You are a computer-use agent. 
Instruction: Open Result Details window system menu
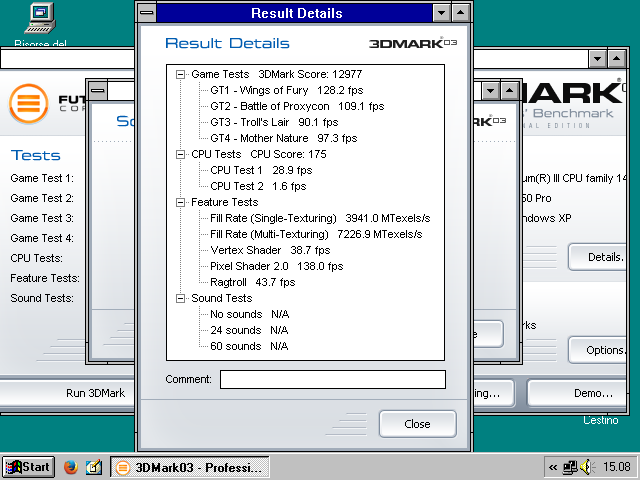[x=147, y=13]
